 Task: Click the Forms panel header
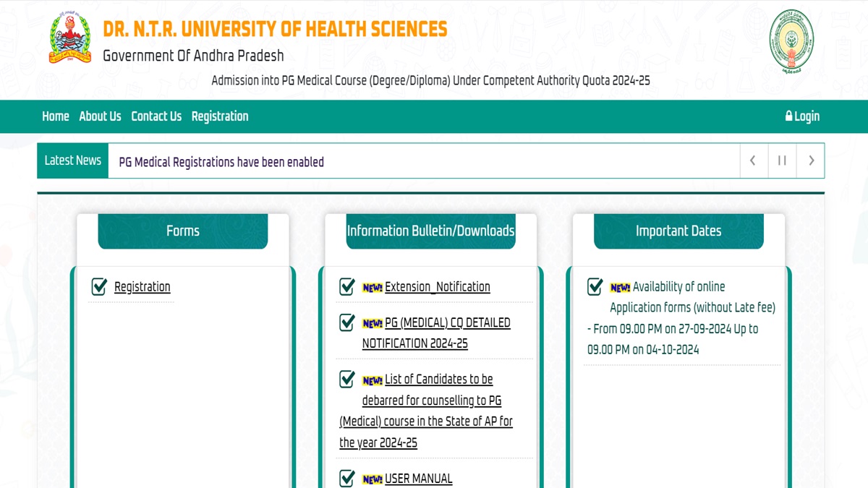click(x=183, y=231)
